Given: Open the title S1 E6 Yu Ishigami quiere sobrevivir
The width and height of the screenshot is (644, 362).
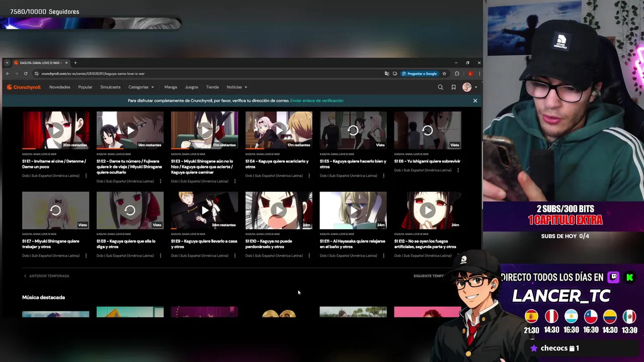Looking at the screenshot, I should pyautogui.click(x=427, y=161).
